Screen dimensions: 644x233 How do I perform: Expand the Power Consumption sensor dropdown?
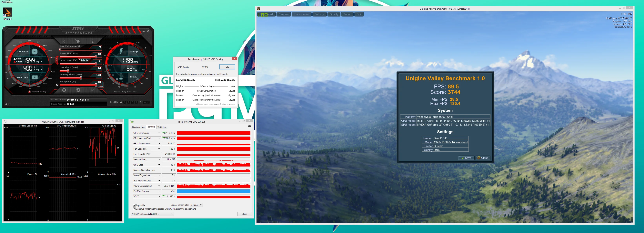click(x=159, y=186)
